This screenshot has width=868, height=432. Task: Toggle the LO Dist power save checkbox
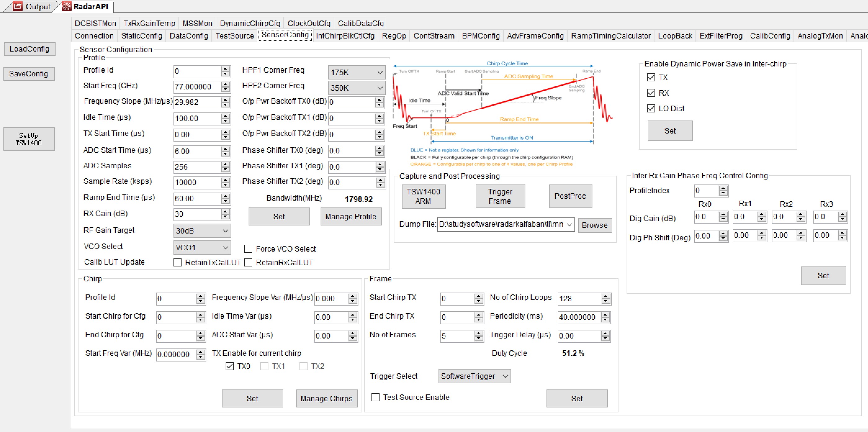(x=651, y=108)
